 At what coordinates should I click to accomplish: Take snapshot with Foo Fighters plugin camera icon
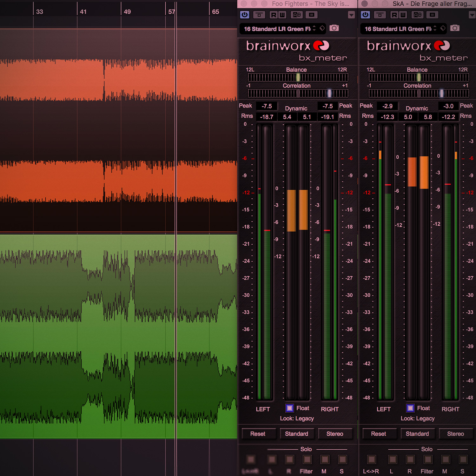coord(334,28)
